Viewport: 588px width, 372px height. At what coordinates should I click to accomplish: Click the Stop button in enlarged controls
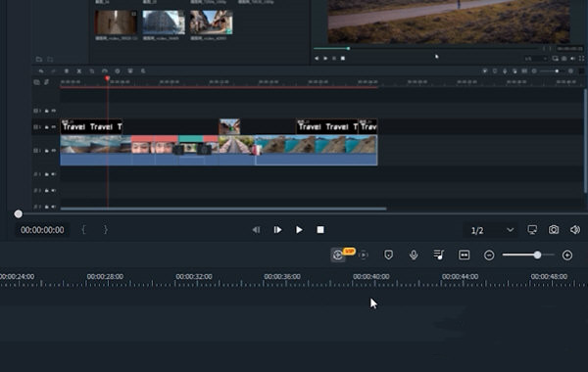tap(320, 230)
